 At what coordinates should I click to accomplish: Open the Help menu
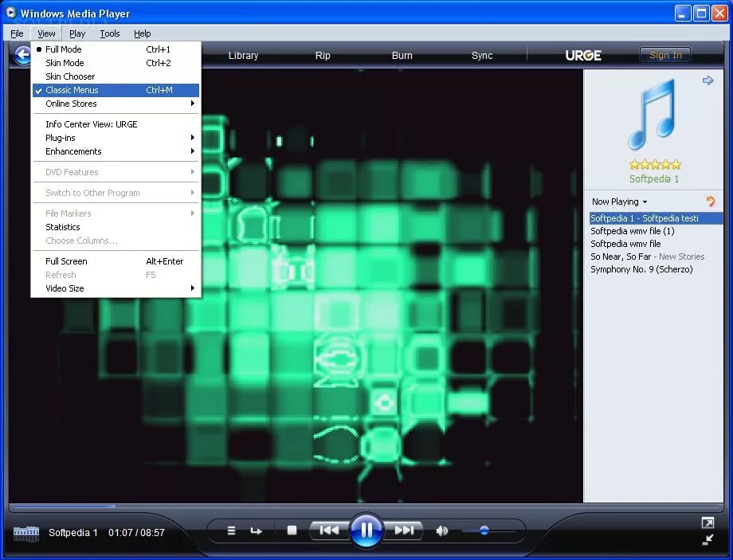coord(142,33)
